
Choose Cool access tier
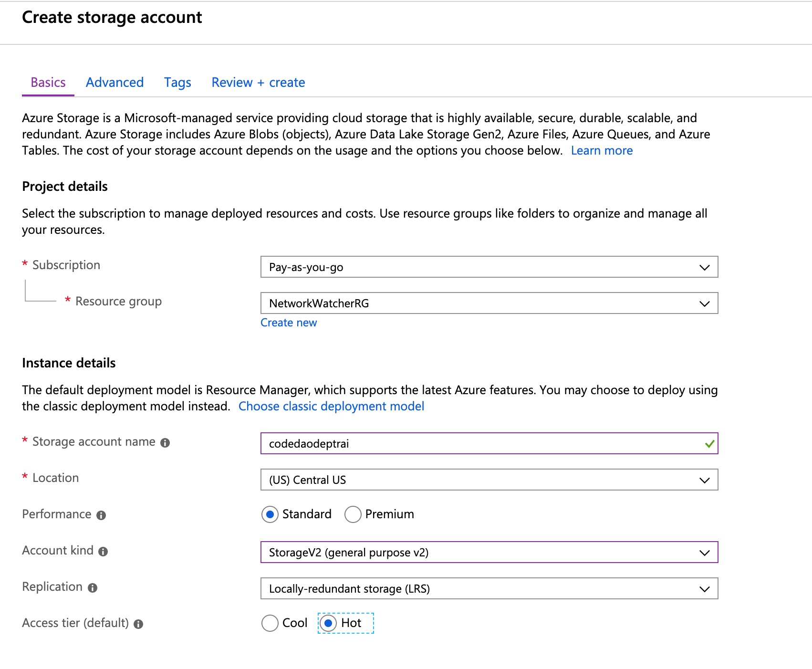click(x=270, y=623)
